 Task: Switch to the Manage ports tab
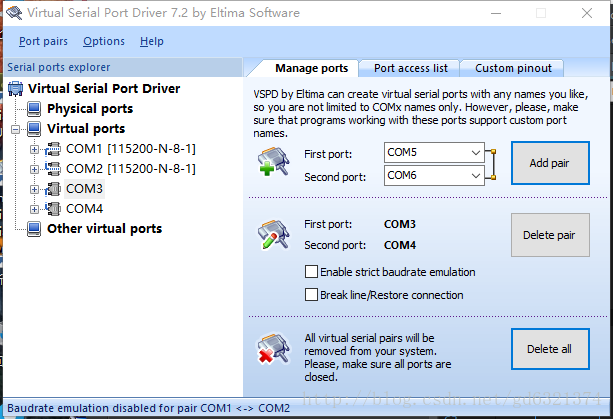[x=311, y=68]
